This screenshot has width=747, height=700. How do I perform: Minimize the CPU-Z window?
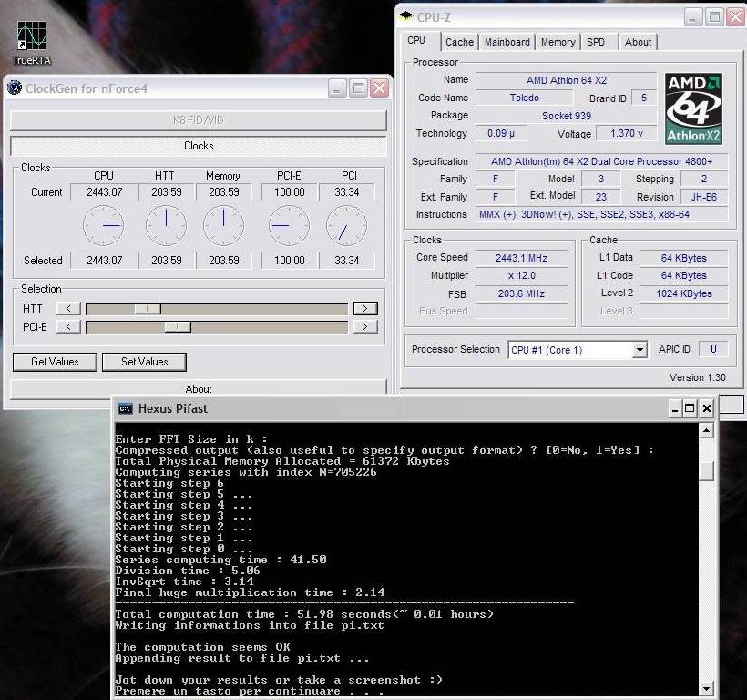coord(693,17)
